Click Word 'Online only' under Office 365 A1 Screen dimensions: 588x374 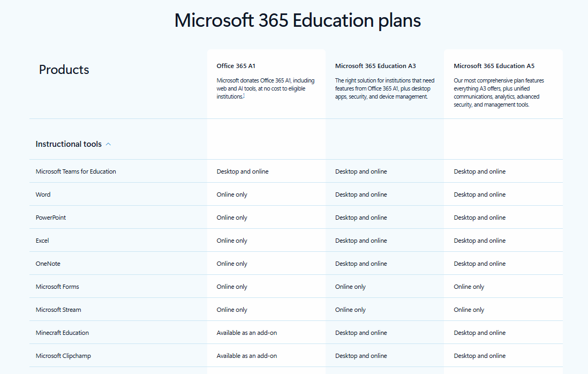232,195
